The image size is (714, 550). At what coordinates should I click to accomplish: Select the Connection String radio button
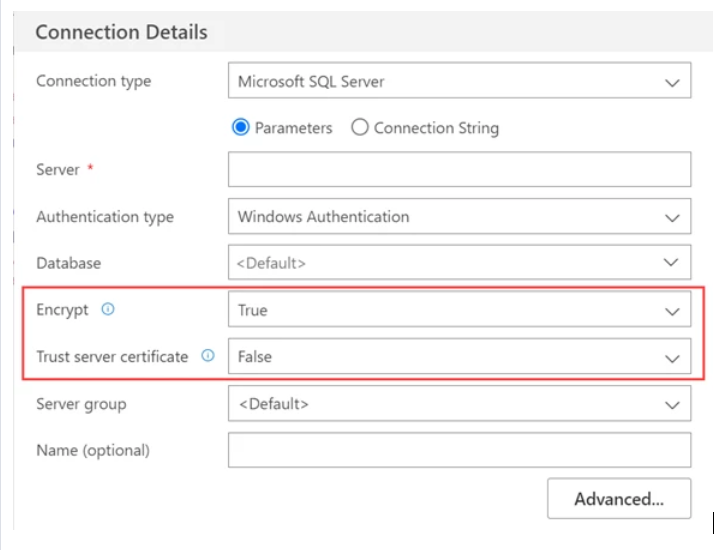[360, 128]
